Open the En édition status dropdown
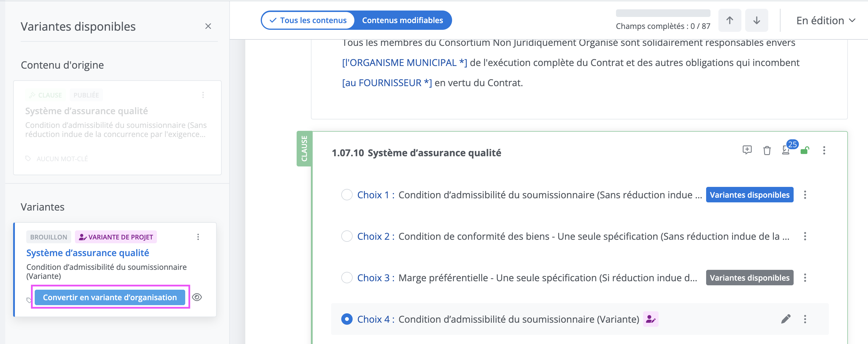This screenshot has height=344, width=868. pyautogui.click(x=825, y=20)
